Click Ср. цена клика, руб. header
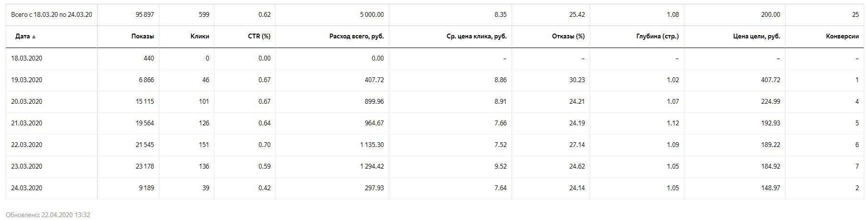 (x=476, y=37)
